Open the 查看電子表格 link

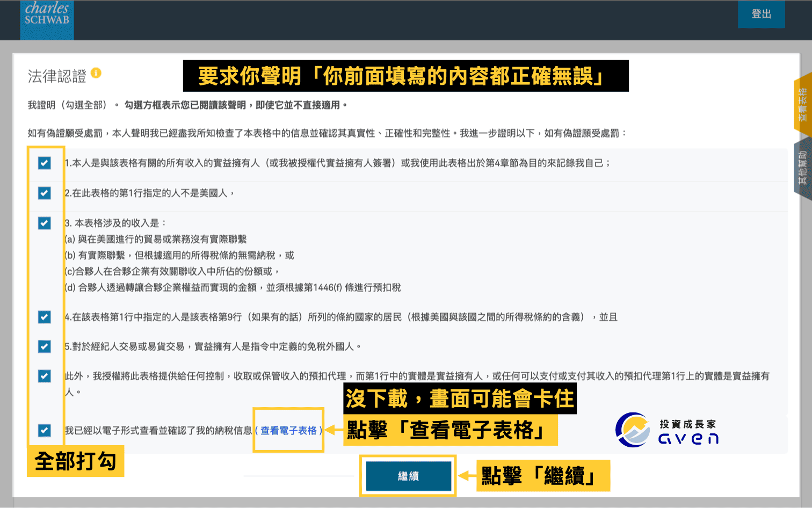click(288, 430)
